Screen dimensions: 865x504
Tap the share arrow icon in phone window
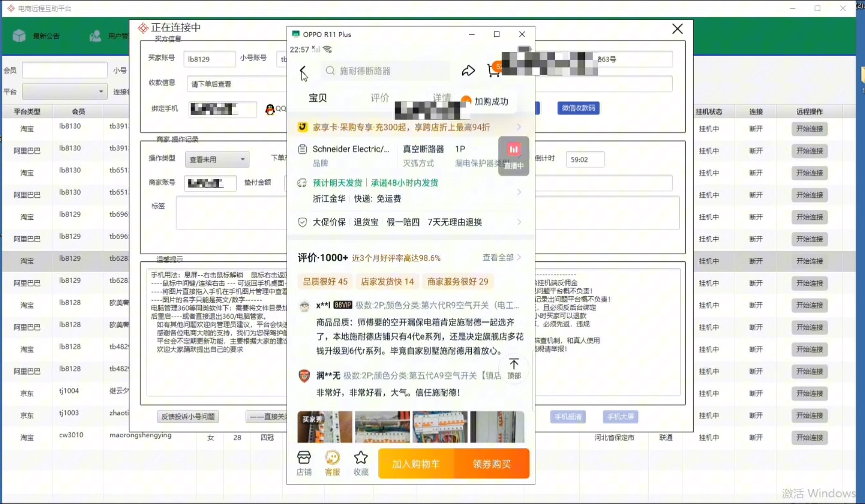[x=468, y=70]
